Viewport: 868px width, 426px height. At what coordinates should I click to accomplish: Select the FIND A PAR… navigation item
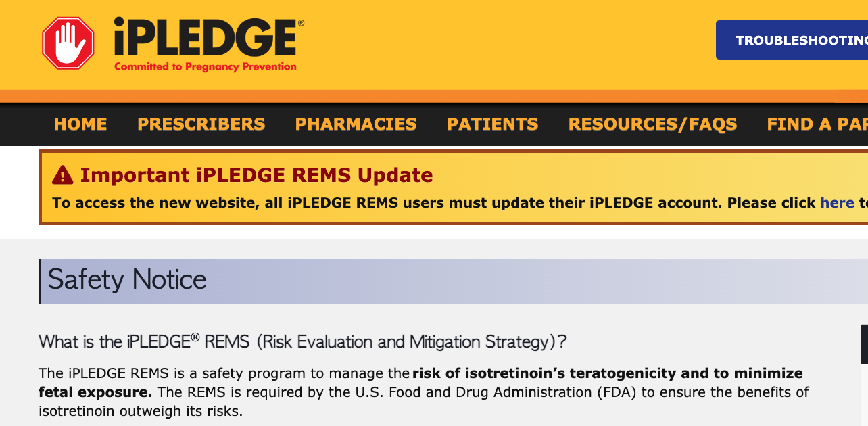point(817,124)
